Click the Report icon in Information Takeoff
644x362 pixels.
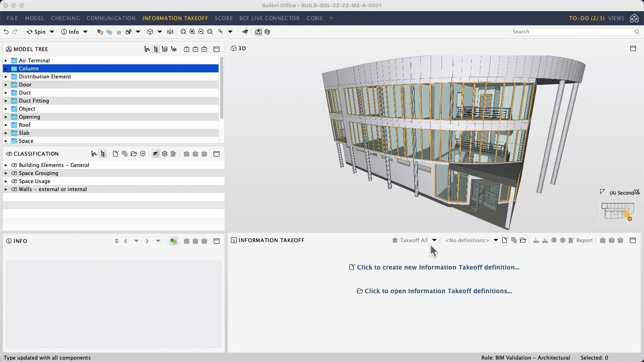pos(581,240)
